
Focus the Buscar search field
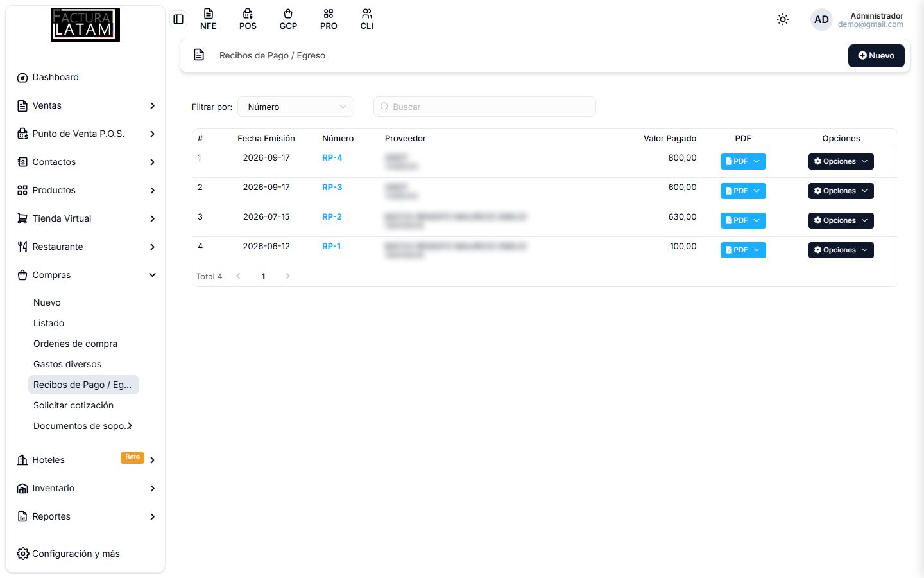pos(484,107)
